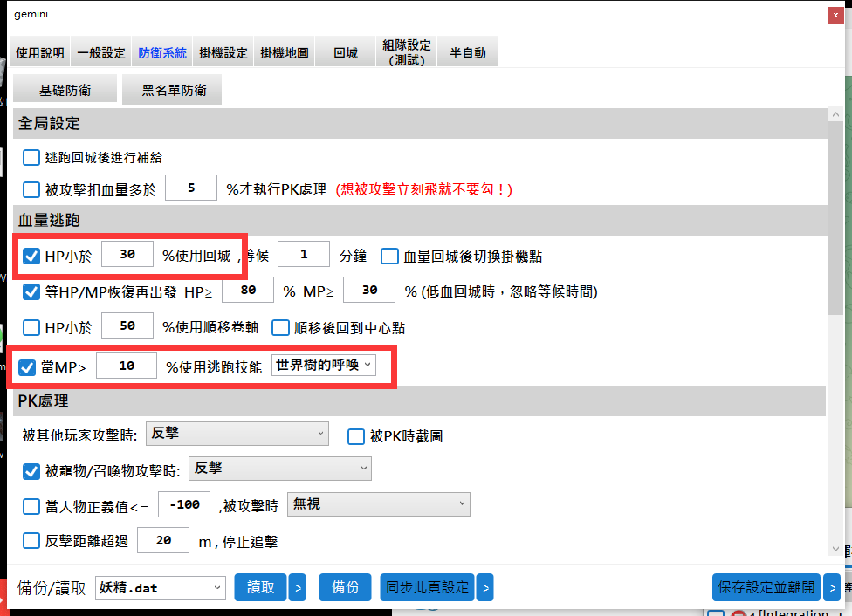Open the 組隊設定(測試) tab
The image size is (852, 616).
click(407, 52)
